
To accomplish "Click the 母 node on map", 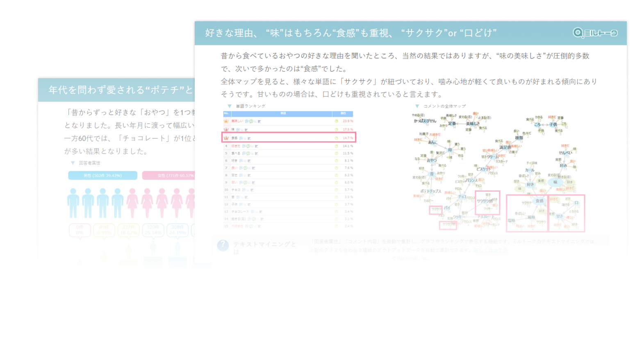I will [450, 150].
